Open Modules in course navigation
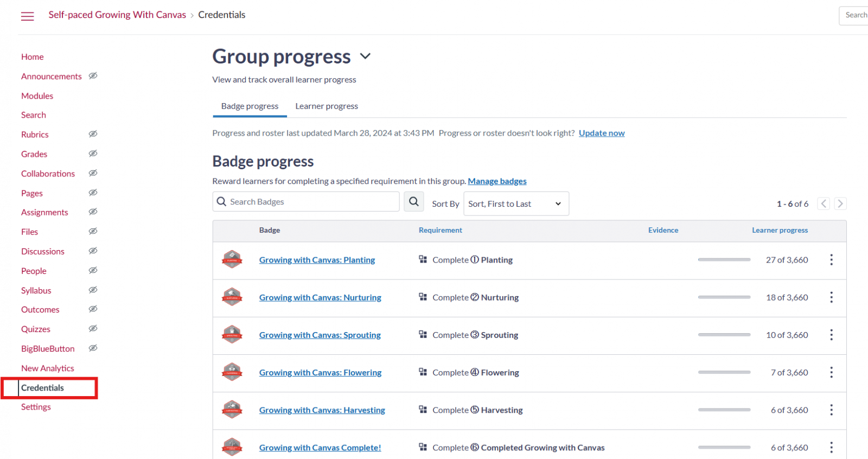 37,96
